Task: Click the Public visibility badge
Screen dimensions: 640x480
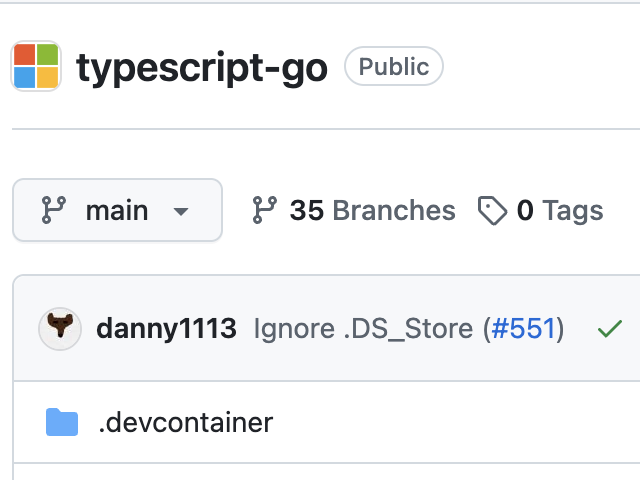Action: [394, 66]
